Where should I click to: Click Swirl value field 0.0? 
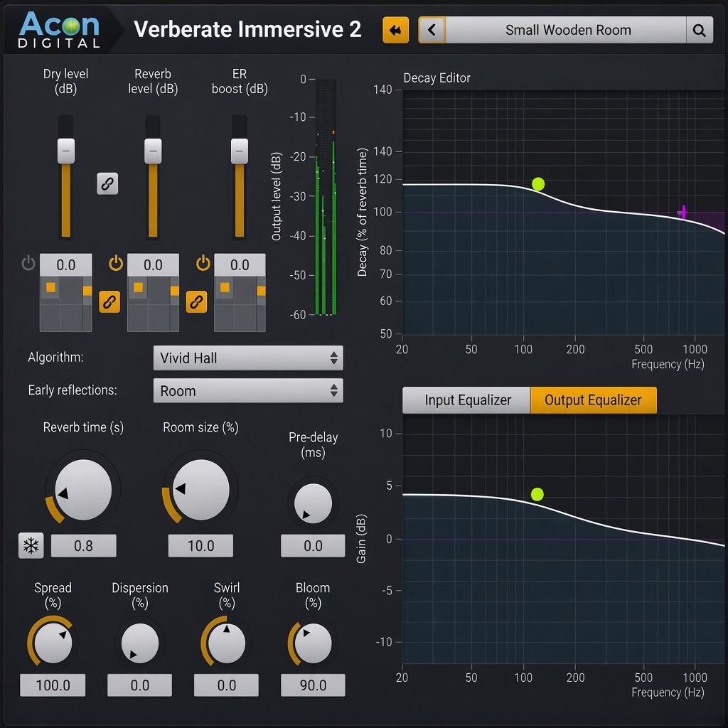[x=227, y=685]
